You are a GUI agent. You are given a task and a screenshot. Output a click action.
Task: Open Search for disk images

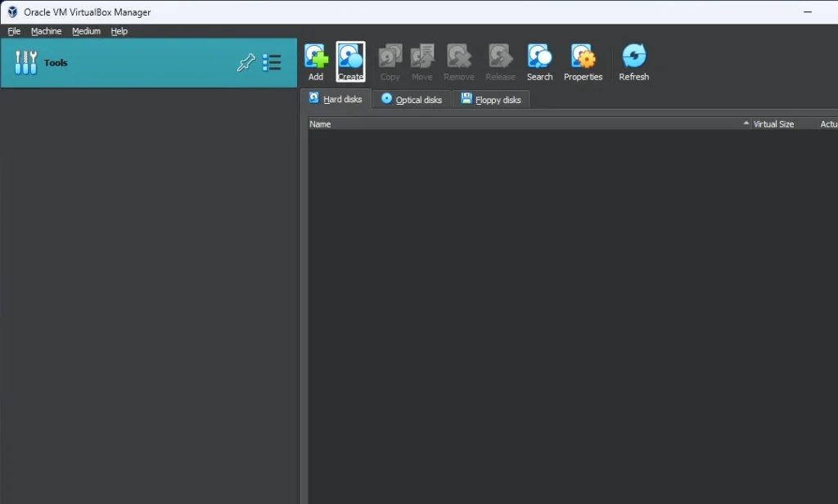click(x=540, y=62)
